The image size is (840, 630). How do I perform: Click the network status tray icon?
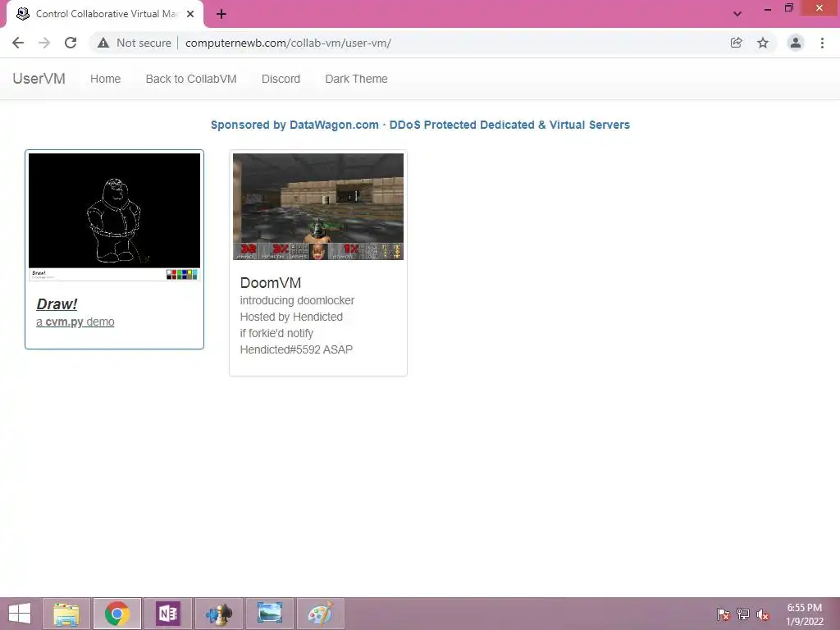tap(743, 614)
